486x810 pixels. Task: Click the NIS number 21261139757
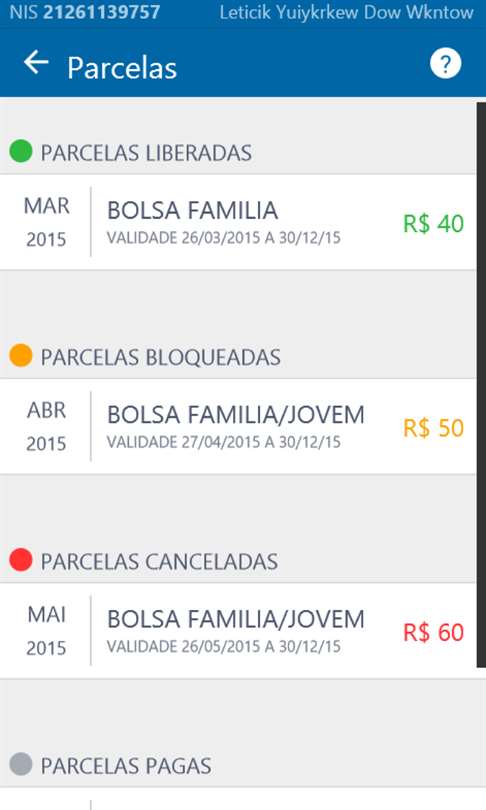[x=101, y=12]
